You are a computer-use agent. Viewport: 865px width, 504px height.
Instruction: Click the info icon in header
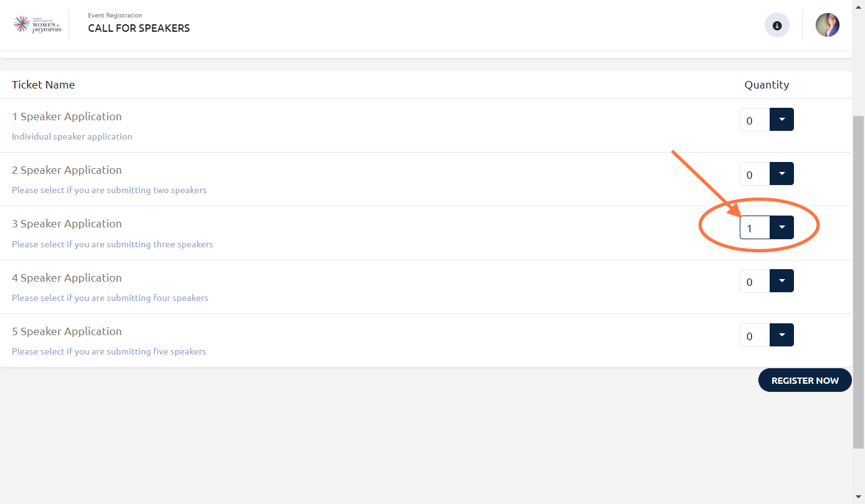coord(777,26)
